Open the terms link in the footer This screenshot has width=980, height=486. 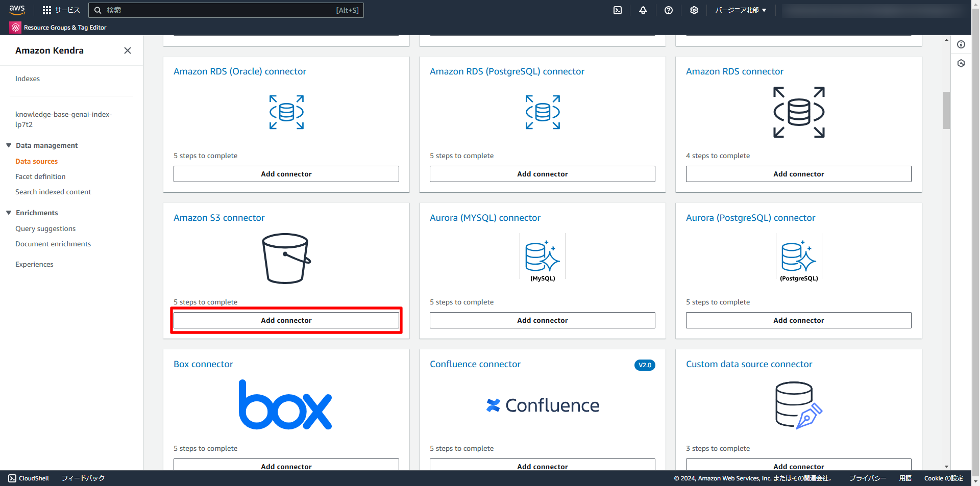tap(905, 478)
